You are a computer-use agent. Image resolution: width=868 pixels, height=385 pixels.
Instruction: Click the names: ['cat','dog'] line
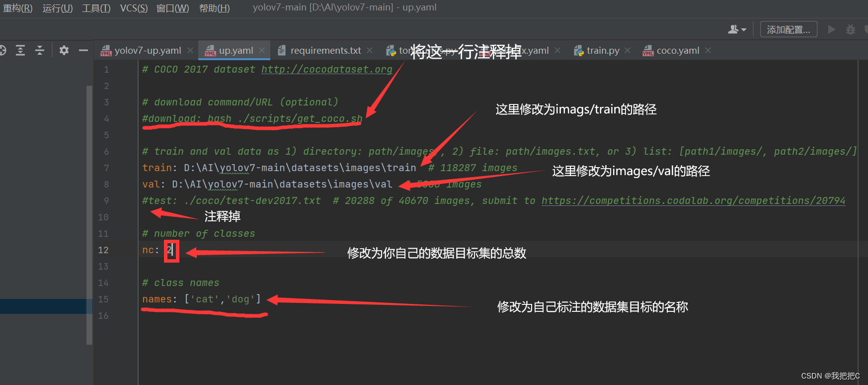[201, 299]
